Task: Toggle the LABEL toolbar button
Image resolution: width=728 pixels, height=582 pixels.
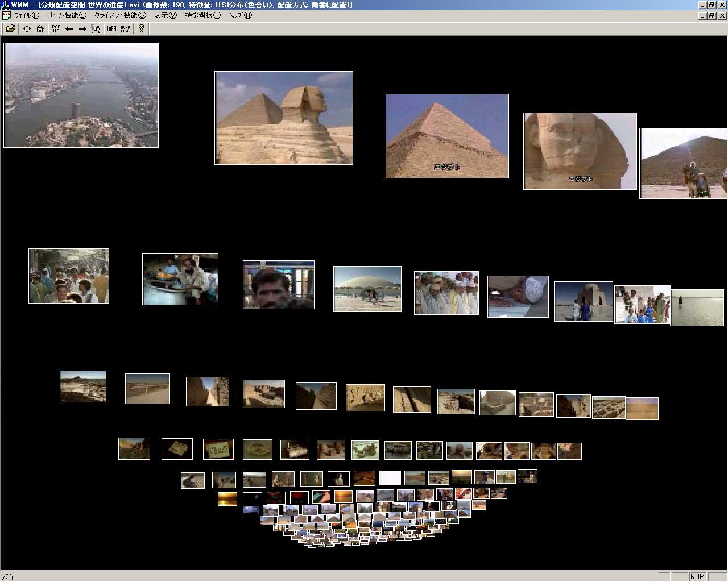Action: 111,29
